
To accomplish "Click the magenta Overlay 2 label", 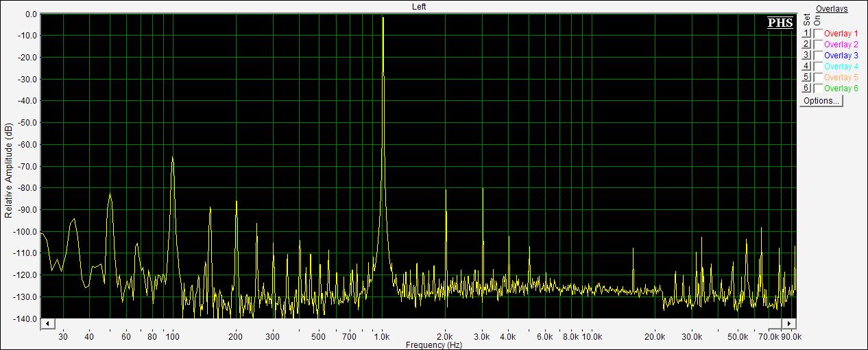I will pos(841,45).
